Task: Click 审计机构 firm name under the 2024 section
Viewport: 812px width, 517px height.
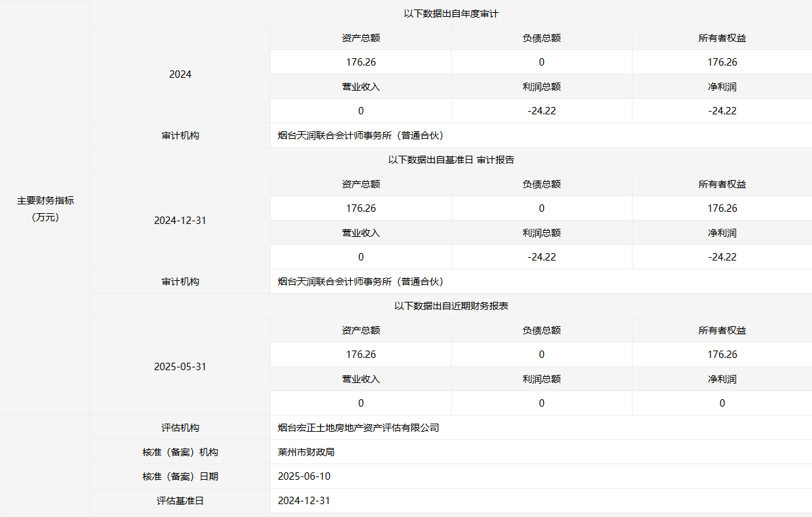Action: tap(360, 135)
